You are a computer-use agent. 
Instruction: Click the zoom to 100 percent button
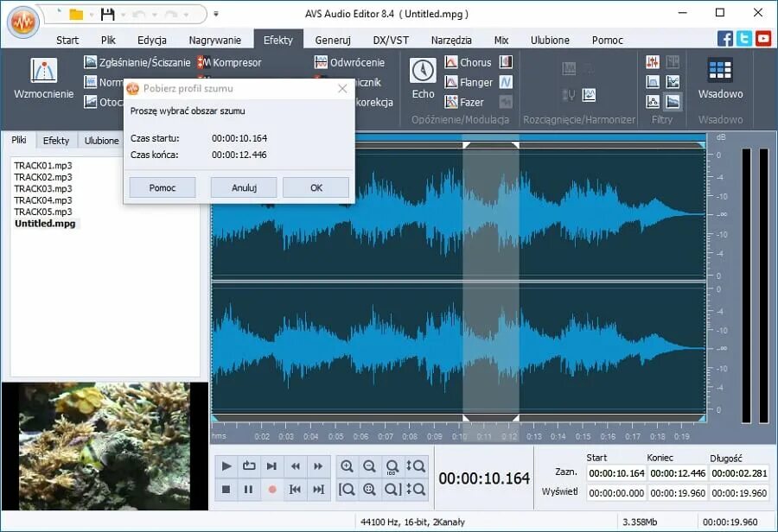click(x=392, y=466)
